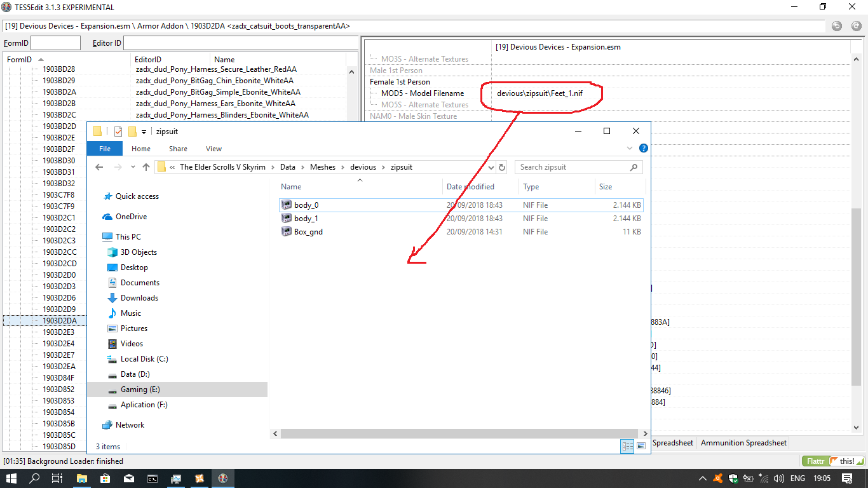Open the Home ribbon tab
868x488 pixels.
coord(141,149)
